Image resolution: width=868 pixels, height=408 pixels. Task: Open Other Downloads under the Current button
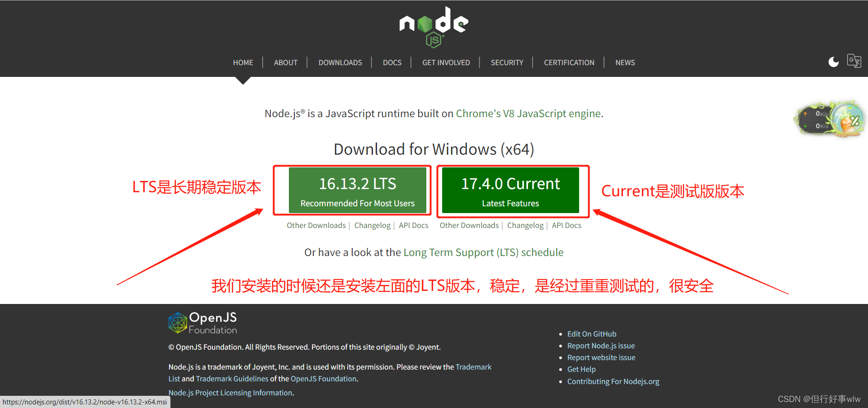(x=469, y=225)
